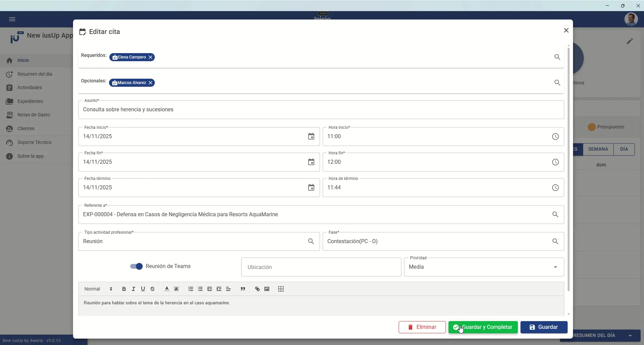Open the Hora fin clock picker
This screenshot has width=644, height=345.
(556, 162)
